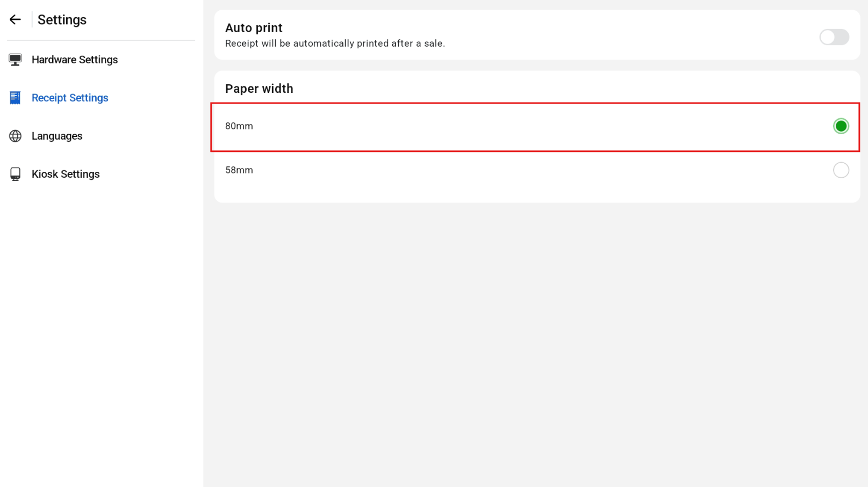Image resolution: width=868 pixels, height=487 pixels.
Task: Click the 58mm label text
Action: click(x=239, y=170)
